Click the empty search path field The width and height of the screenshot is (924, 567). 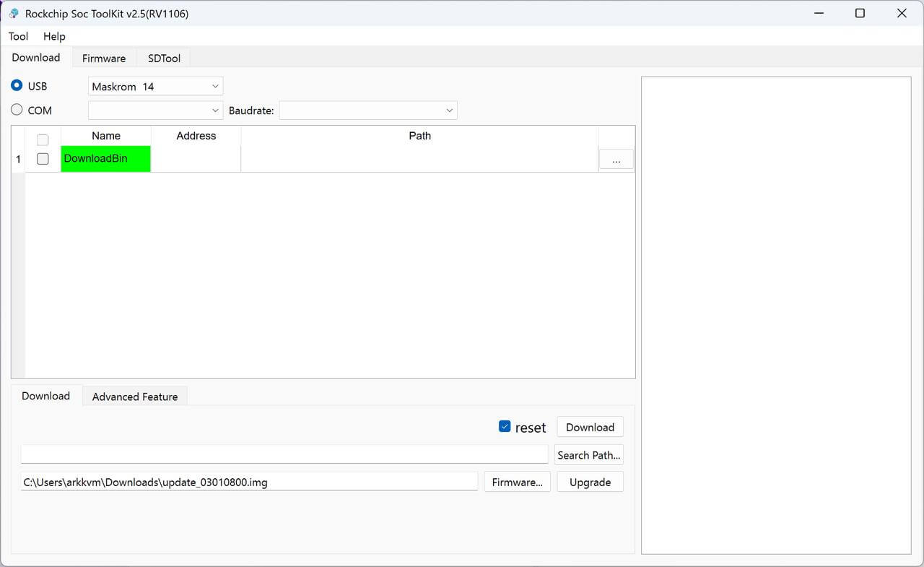[284, 454]
